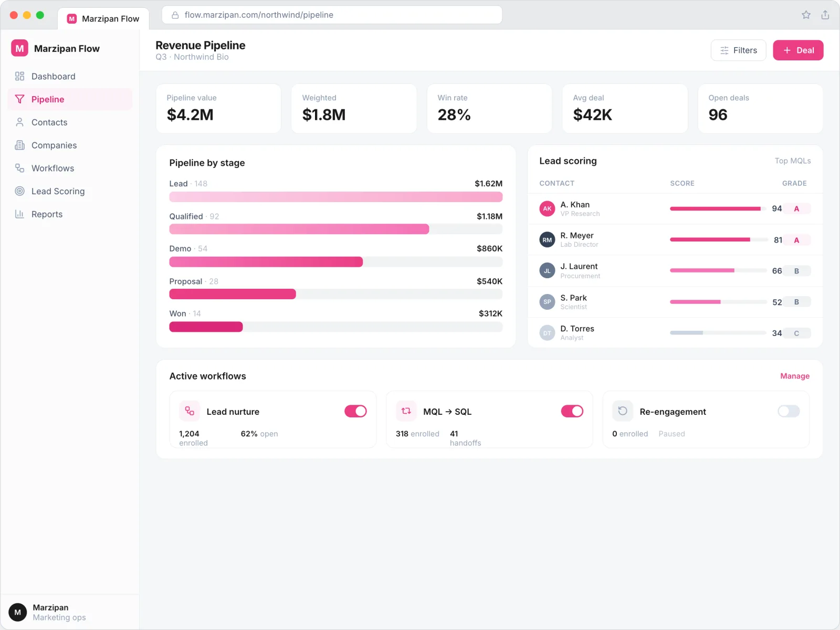
Task: Click the Dashboard grid icon
Action: tap(19, 76)
